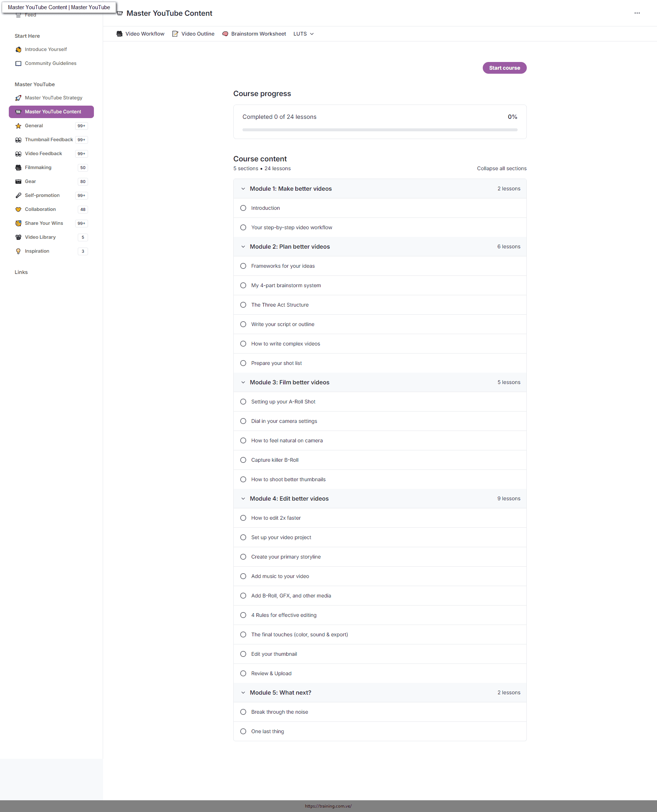Screen dimensions: 657x812
Task: Click the course progress bar
Action: pos(380,130)
